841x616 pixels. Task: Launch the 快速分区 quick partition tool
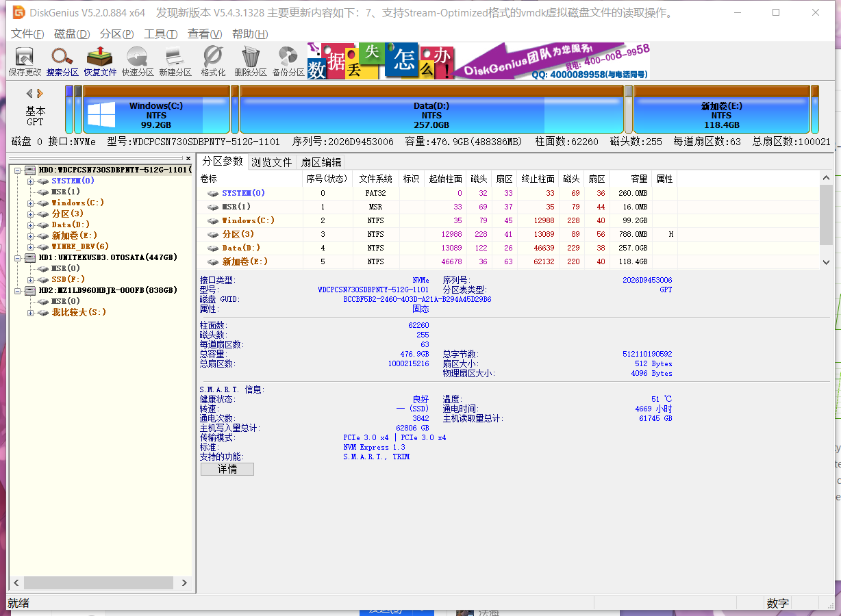[x=138, y=60]
